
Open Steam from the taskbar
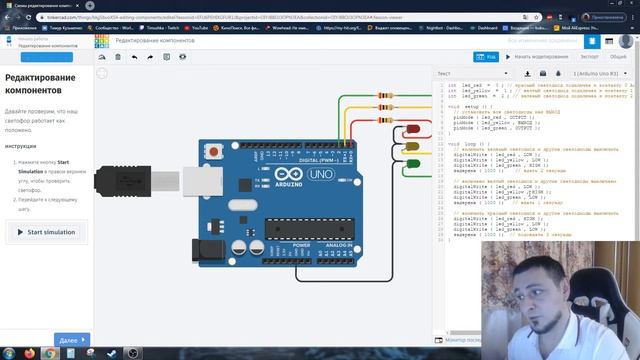pyautogui.click(x=111, y=353)
